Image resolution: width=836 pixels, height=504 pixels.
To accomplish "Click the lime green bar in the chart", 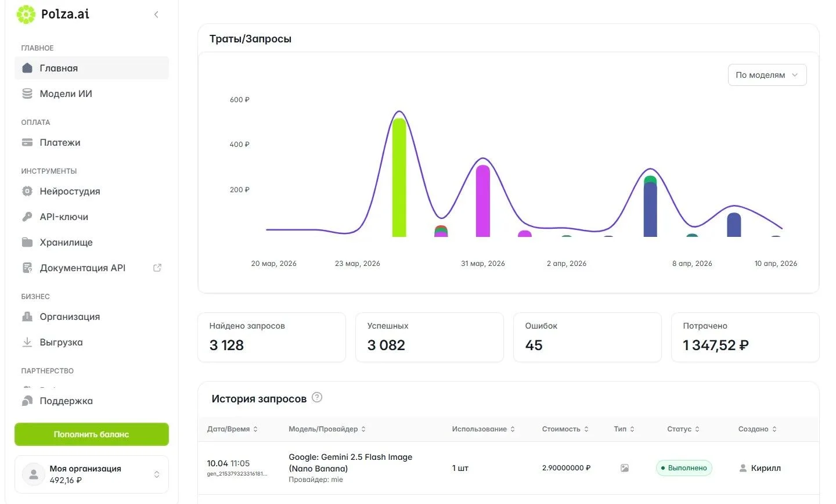I will (x=399, y=178).
